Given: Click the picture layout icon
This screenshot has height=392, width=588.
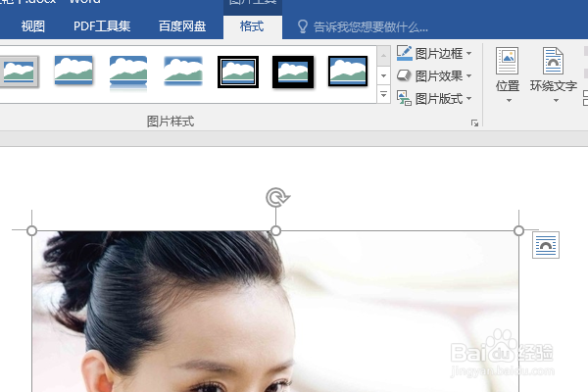Looking at the screenshot, I should click(x=404, y=98).
